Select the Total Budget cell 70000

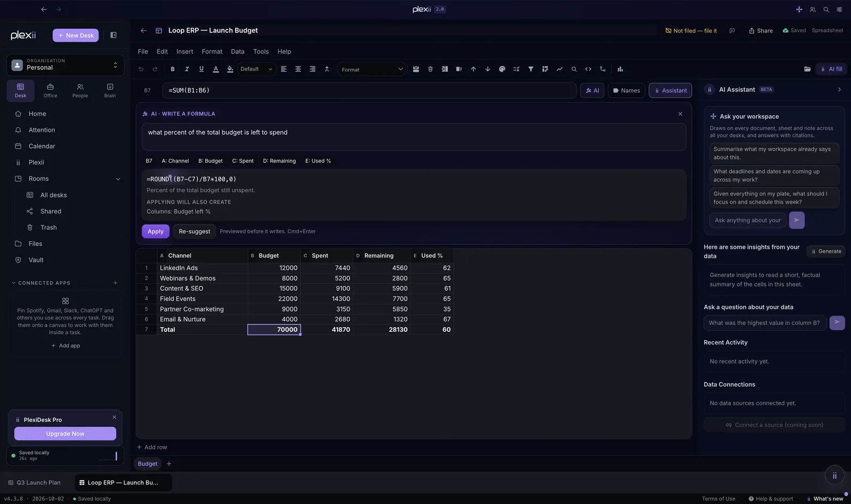pos(274,330)
